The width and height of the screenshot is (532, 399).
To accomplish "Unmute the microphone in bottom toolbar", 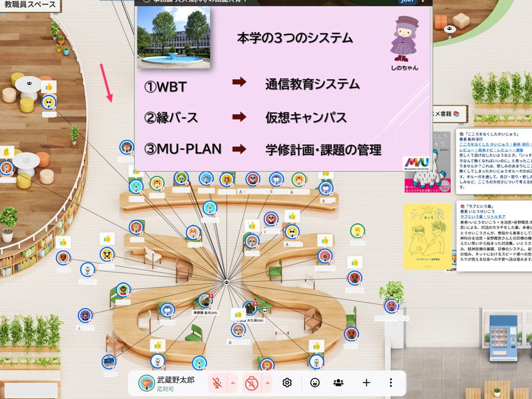I will (x=217, y=383).
